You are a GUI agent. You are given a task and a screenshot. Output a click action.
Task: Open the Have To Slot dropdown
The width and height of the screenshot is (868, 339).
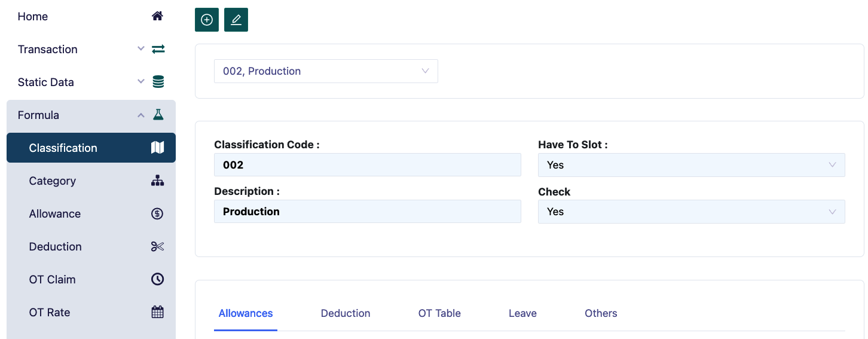pos(691,165)
